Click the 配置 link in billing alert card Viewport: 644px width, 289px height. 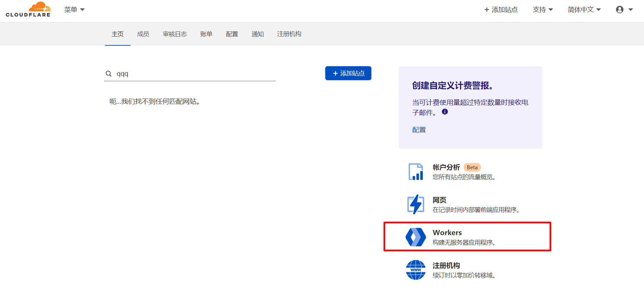point(419,130)
